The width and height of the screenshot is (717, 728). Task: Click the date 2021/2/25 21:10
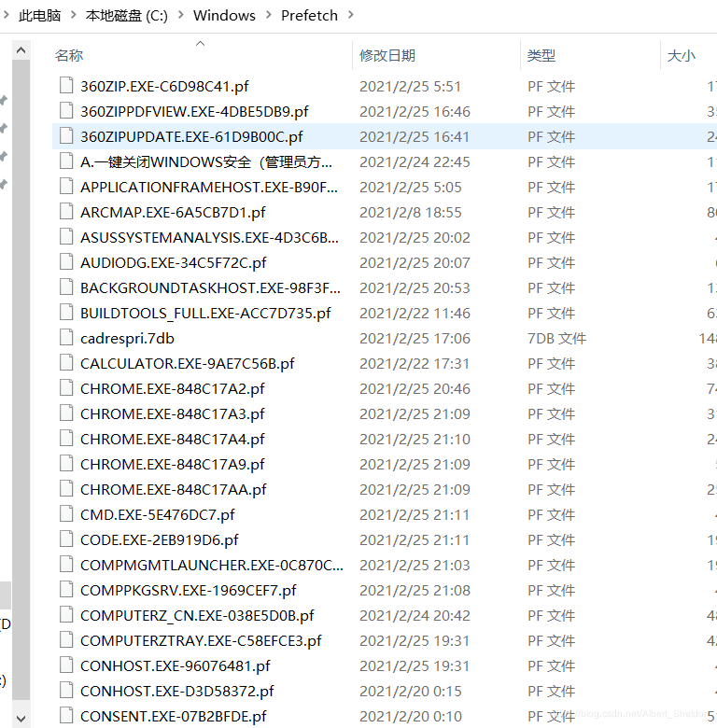[x=415, y=440]
